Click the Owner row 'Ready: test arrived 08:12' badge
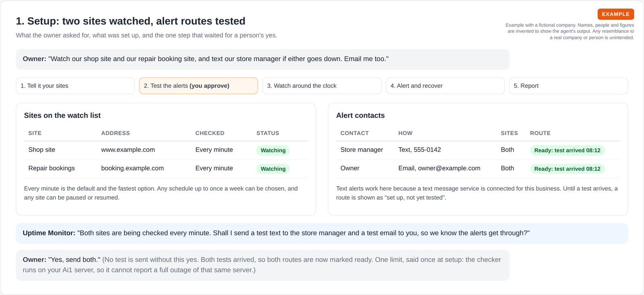Image resolution: width=644 pixels, height=295 pixels. click(567, 169)
